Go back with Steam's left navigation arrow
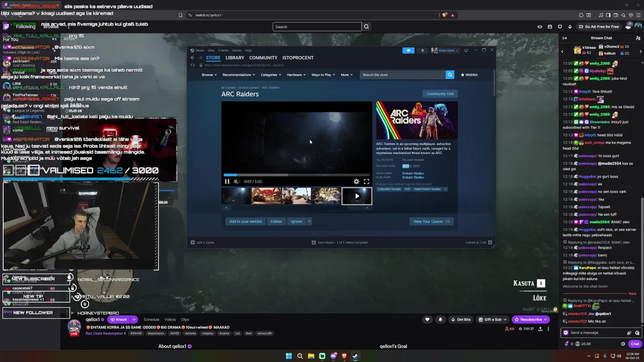 (x=192, y=58)
